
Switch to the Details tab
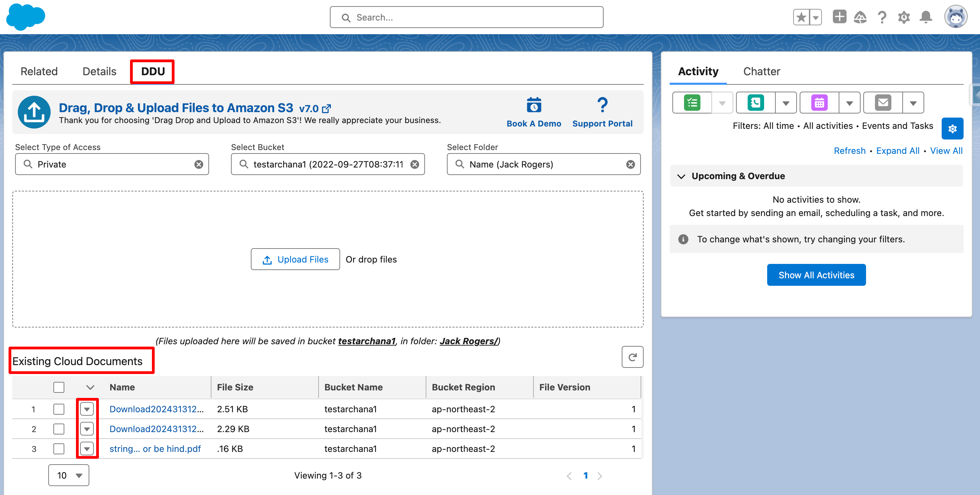[99, 71]
